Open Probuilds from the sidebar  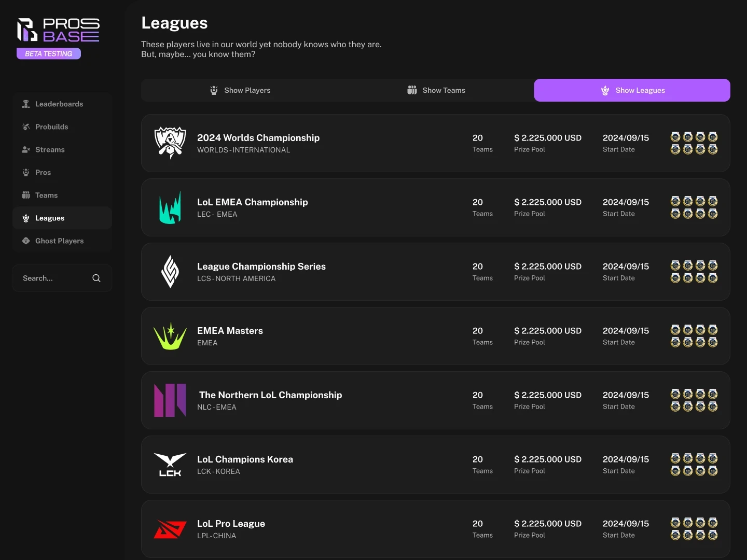[x=62, y=127]
